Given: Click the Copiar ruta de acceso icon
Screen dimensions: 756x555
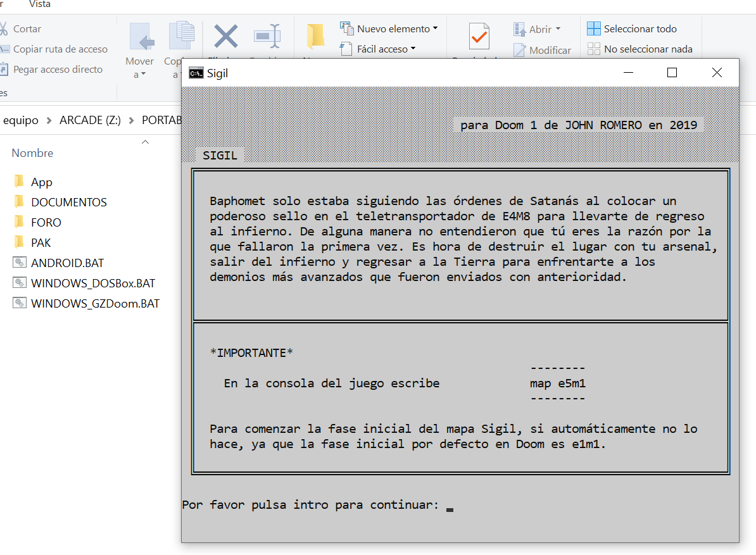Looking at the screenshot, I should pyautogui.click(x=4, y=49).
